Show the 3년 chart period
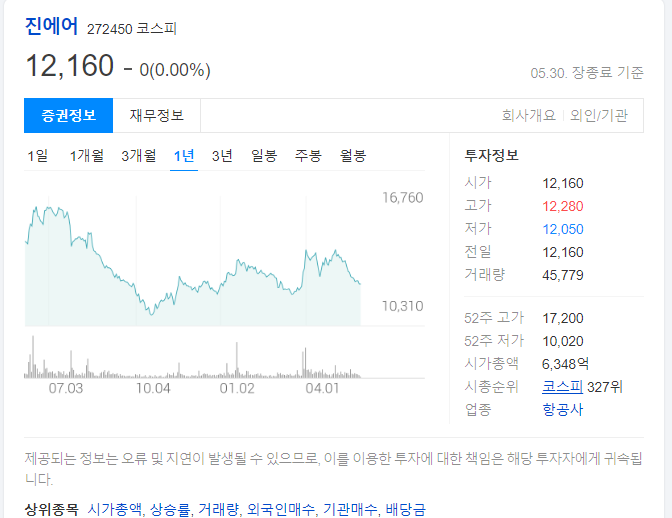The image size is (672, 518). [x=222, y=156]
